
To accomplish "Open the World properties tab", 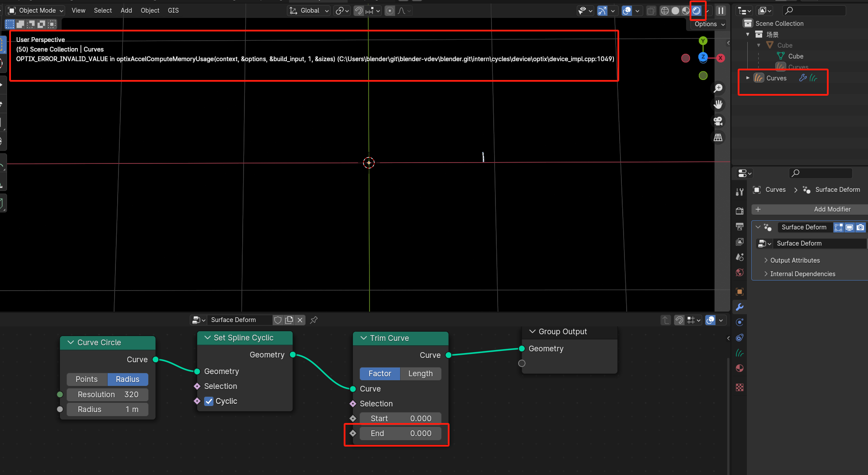I will coord(739,272).
